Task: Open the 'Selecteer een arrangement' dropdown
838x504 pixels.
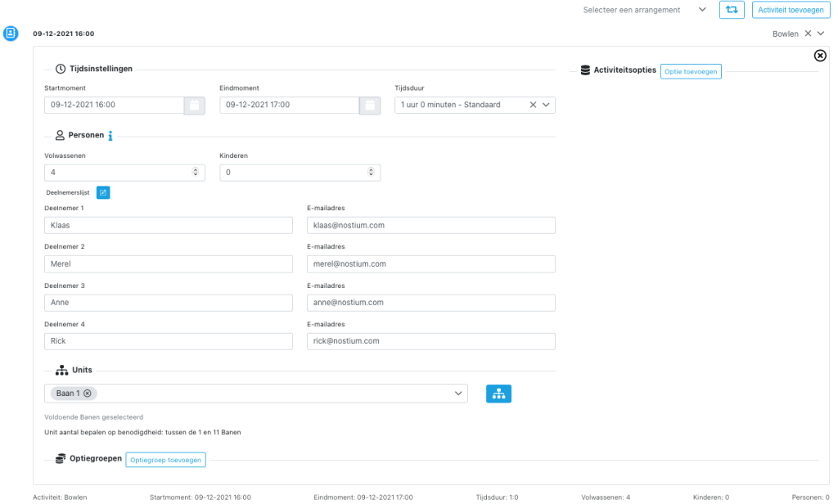Action: pos(701,10)
